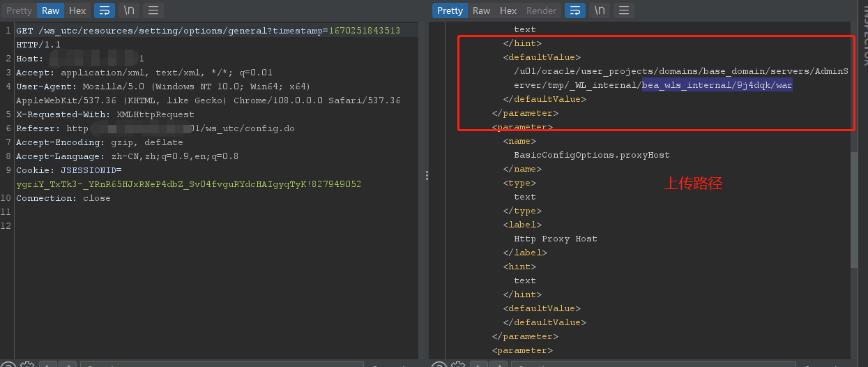Click the timestamp value 1670251843513
The image size is (868, 367).
(365, 31)
